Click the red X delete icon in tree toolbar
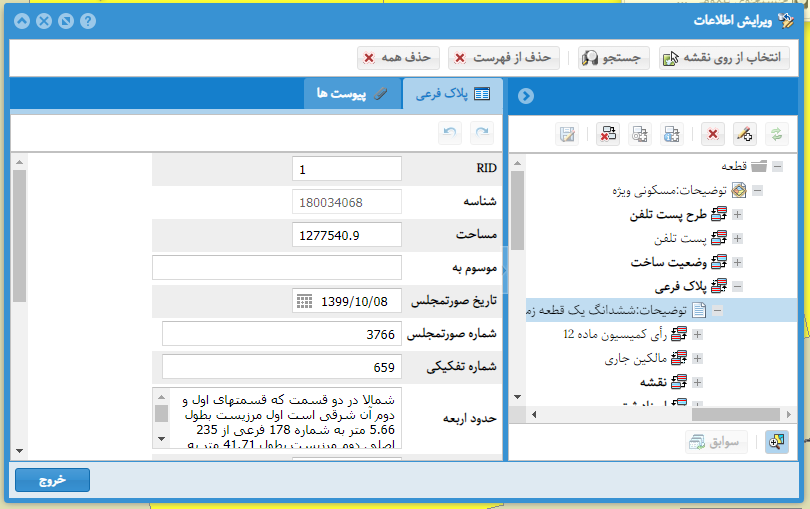The width and height of the screenshot is (810, 509). pyautogui.click(x=713, y=134)
